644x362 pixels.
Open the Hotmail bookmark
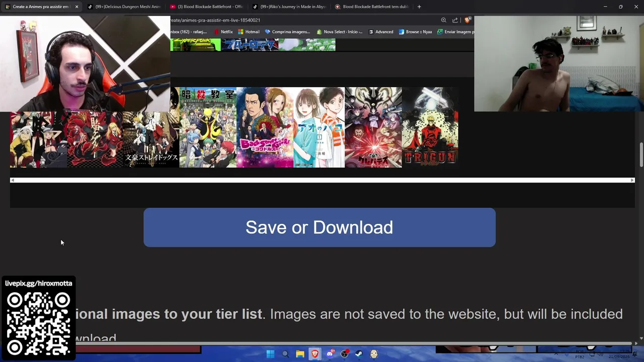[249, 32]
